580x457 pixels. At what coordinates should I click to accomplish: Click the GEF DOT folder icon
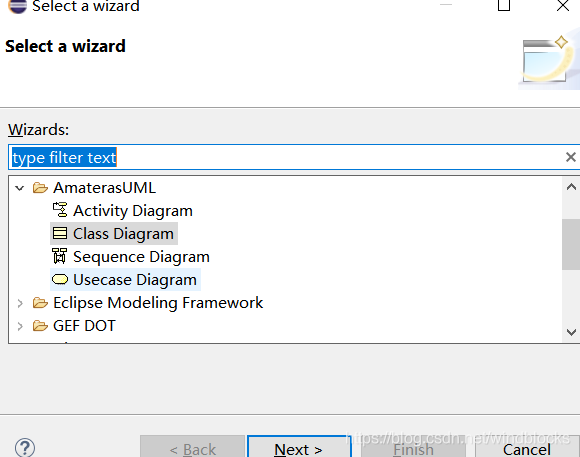(40, 326)
